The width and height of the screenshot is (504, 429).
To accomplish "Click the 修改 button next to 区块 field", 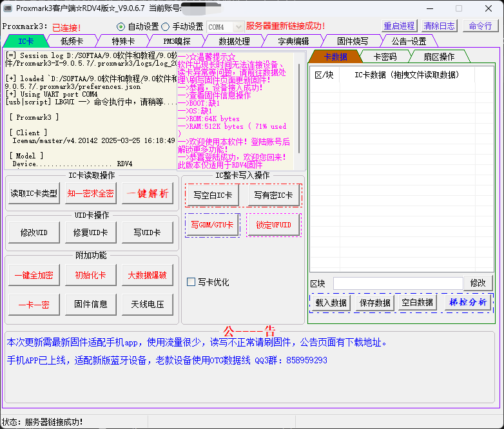I will tap(478, 283).
